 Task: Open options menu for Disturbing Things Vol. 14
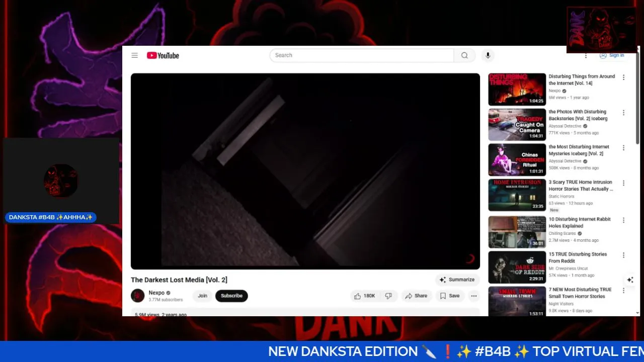[623, 77]
